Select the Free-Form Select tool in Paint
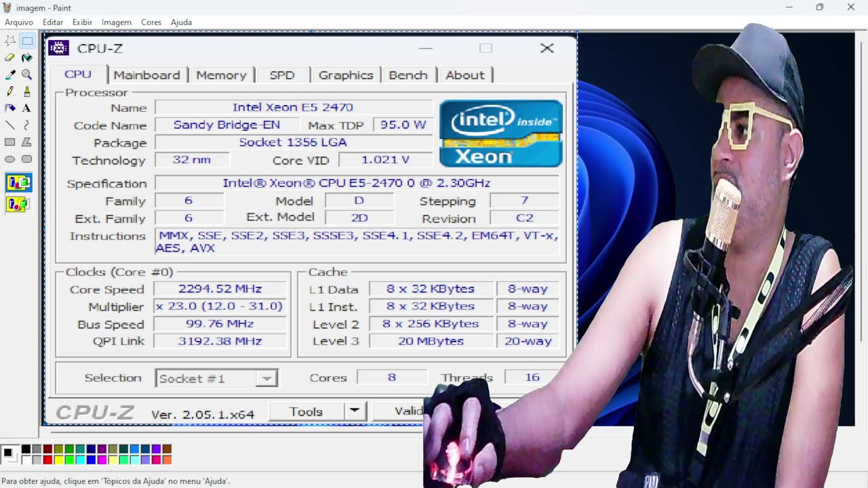Image resolution: width=868 pixels, height=488 pixels. [x=10, y=41]
